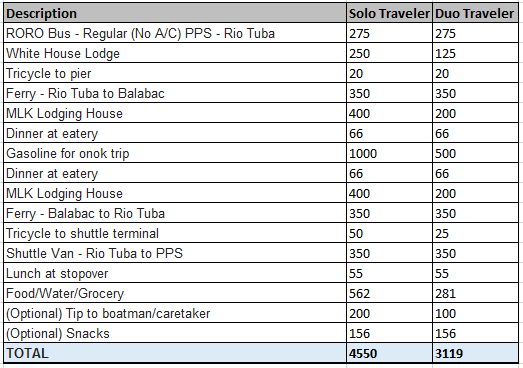523x368 pixels.
Task: Select the White House Lodge cell
Action: (x=175, y=53)
